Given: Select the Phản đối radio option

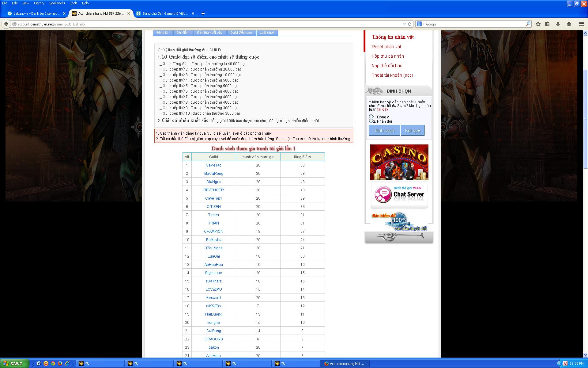Looking at the screenshot, I should click(x=371, y=121).
